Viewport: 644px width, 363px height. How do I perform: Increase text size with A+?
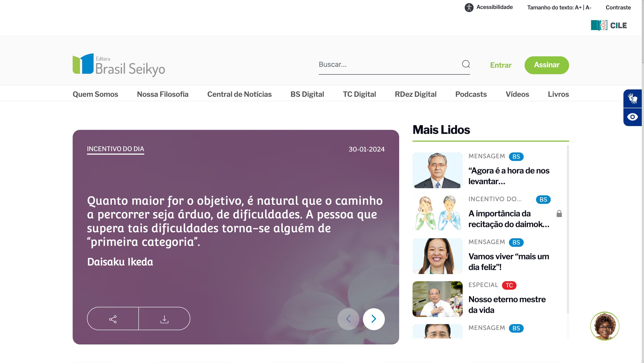pos(578,8)
